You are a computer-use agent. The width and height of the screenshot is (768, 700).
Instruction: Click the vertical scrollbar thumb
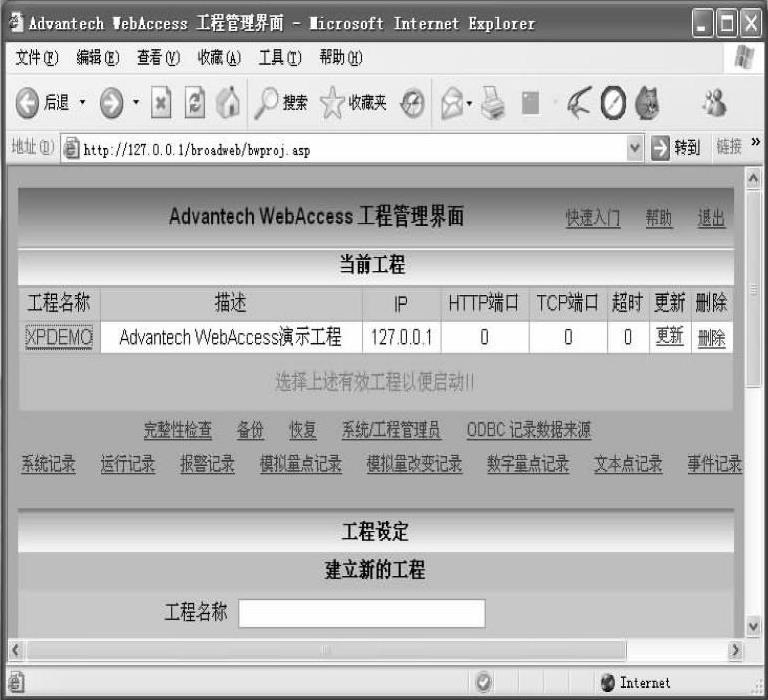click(753, 289)
